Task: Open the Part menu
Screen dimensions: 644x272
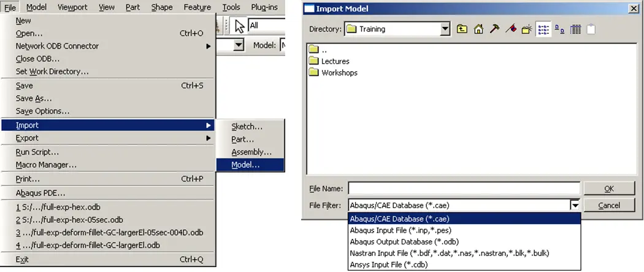Action: [x=132, y=7]
